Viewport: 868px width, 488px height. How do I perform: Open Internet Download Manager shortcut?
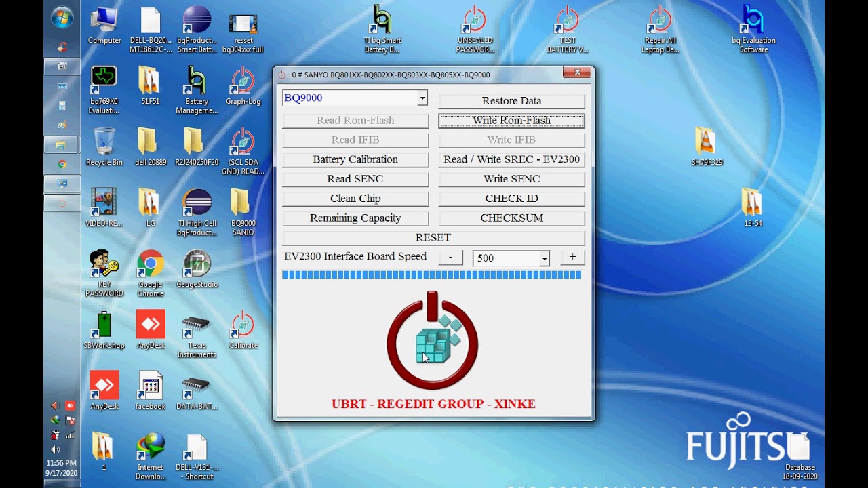pyautogui.click(x=151, y=455)
